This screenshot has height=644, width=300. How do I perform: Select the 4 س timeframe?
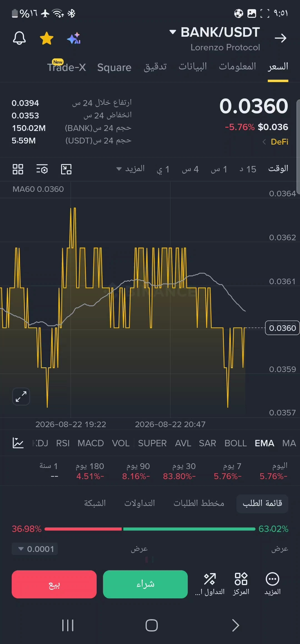point(190,169)
